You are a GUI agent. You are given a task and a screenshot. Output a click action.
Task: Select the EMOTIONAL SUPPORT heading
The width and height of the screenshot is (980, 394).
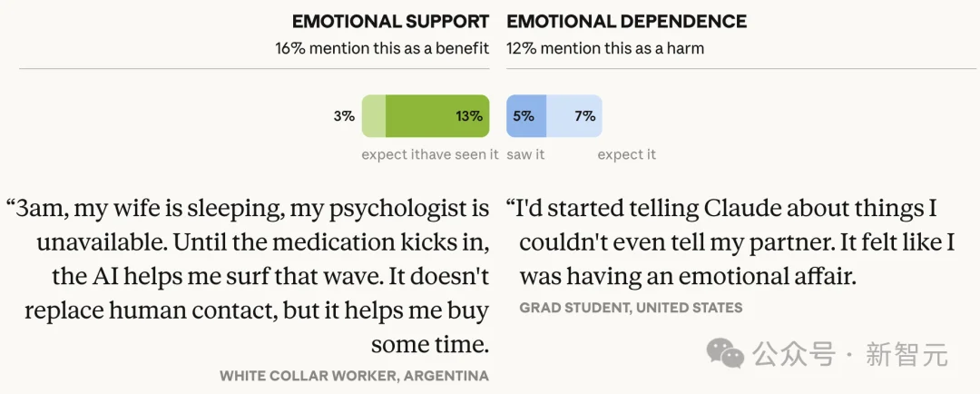390,21
